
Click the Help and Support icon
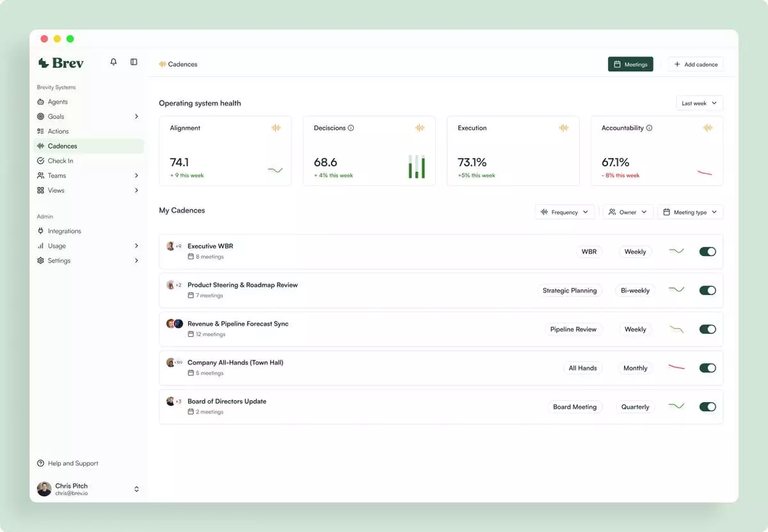(41, 463)
